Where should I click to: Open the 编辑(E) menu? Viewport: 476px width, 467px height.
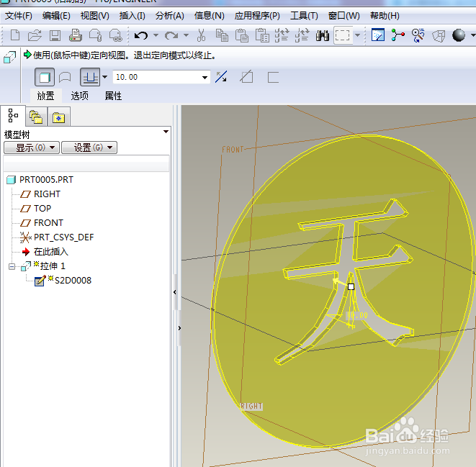click(x=56, y=15)
